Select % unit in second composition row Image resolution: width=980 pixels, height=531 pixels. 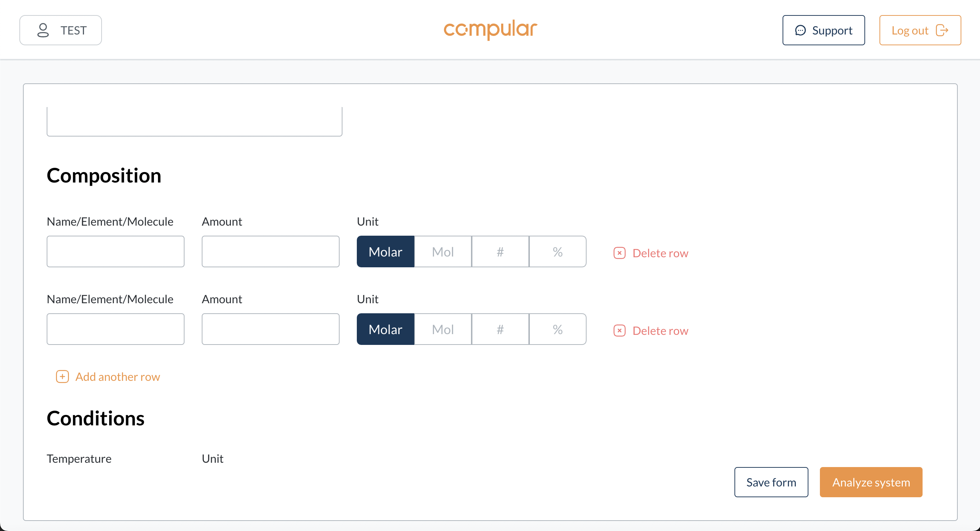558,329
